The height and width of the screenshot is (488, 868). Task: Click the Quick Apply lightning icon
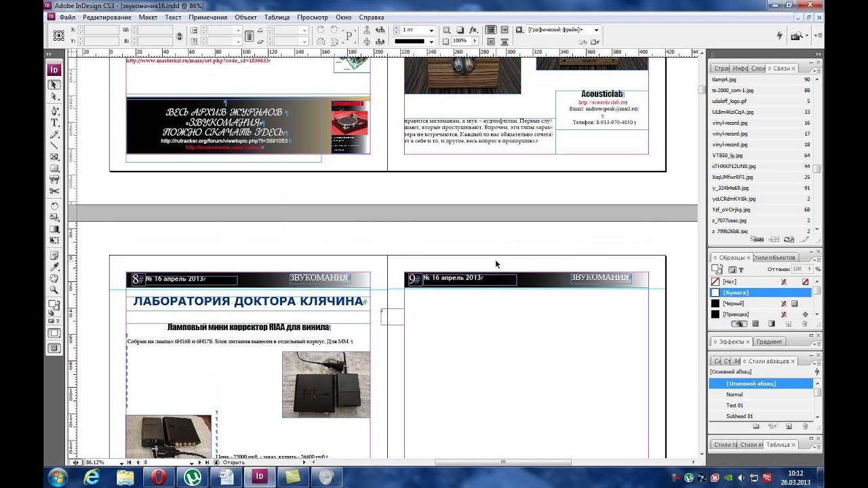[x=780, y=35]
